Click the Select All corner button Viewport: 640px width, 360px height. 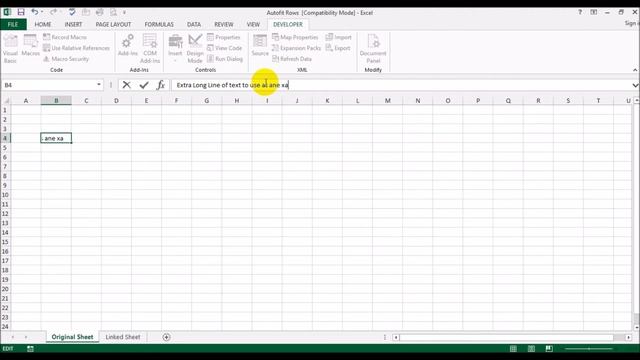pyautogui.click(x=5, y=100)
